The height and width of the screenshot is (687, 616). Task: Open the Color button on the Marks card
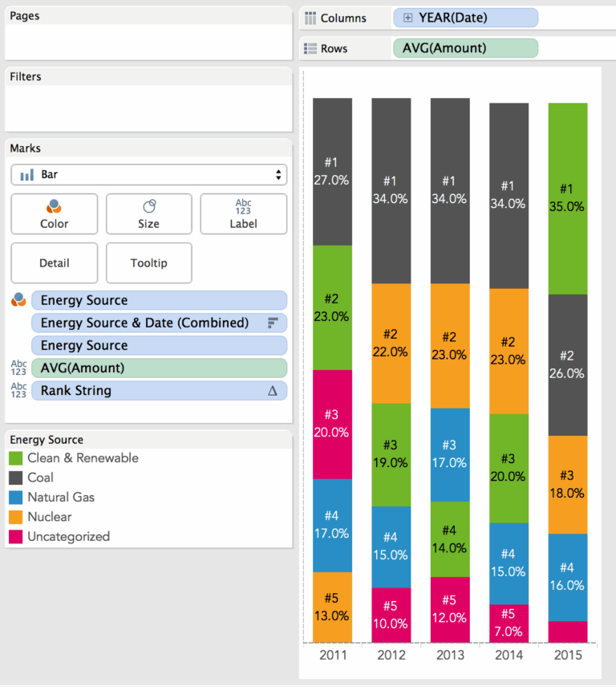[x=54, y=213]
